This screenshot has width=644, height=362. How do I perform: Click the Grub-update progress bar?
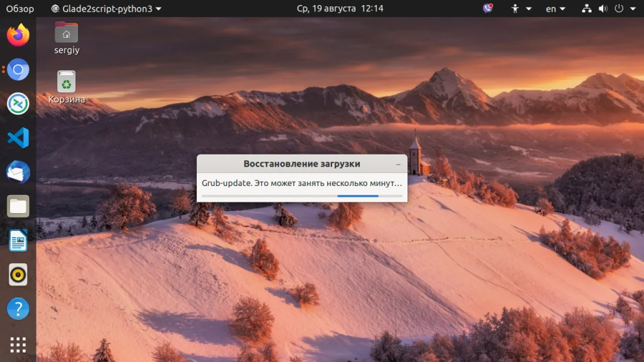click(x=302, y=196)
